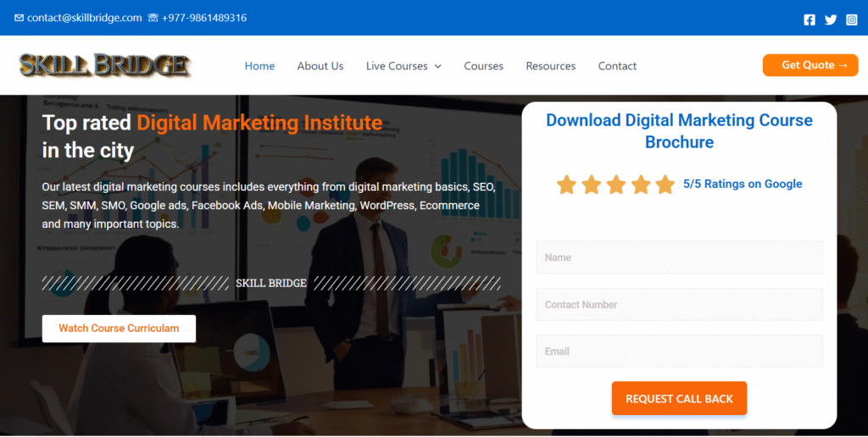Viewport: 868px width, 437px height.
Task: Focus the Name input field
Action: [679, 257]
